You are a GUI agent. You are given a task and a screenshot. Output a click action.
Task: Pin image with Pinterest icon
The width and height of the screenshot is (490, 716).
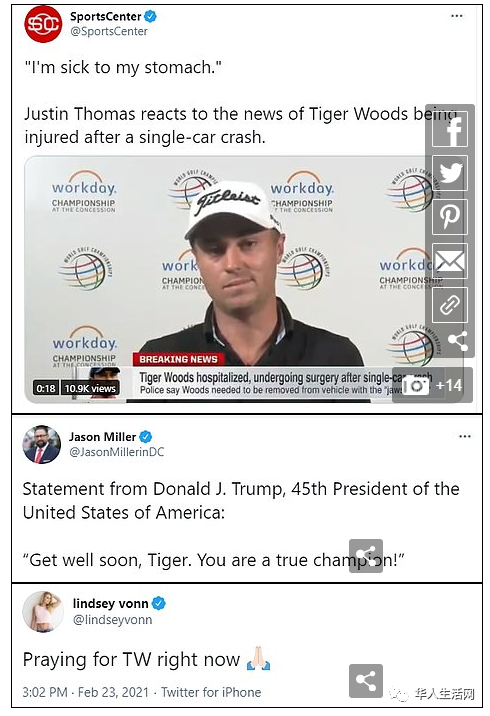(450, 217)
